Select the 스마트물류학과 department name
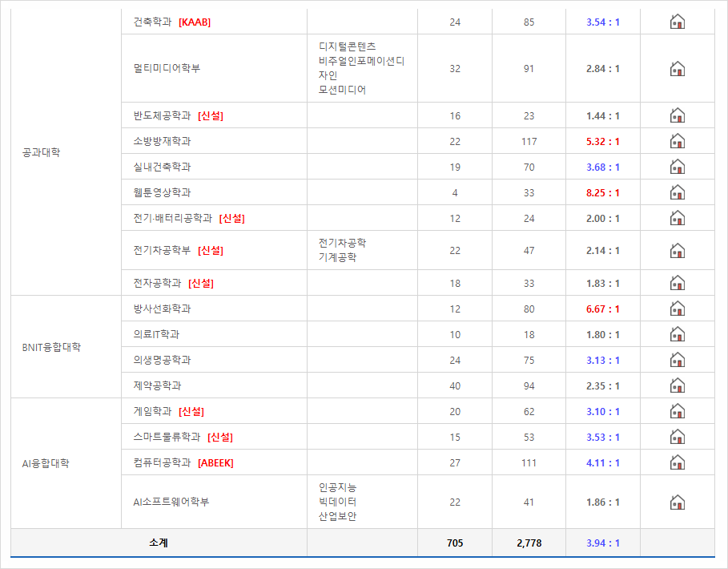Image resolution: width=728 pixels, height=569 pixels. point(167,437)
